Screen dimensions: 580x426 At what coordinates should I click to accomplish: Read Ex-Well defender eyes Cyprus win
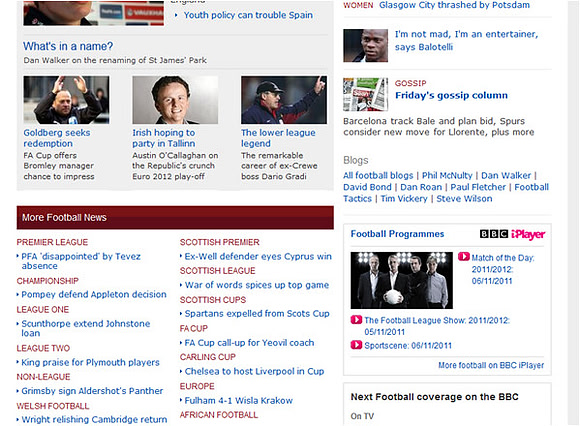point(258,256)
